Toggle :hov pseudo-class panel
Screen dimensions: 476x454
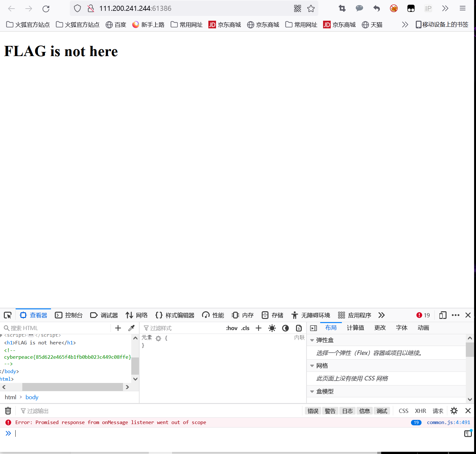click(x=232, y=328)
